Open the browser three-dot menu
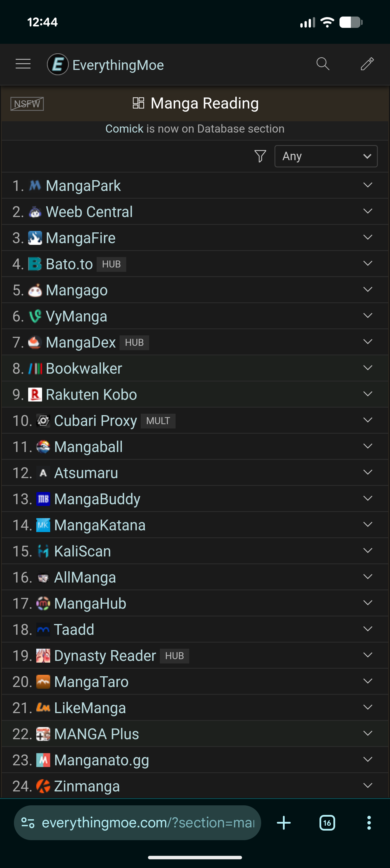The image size is (390, 868). (369, 823)
